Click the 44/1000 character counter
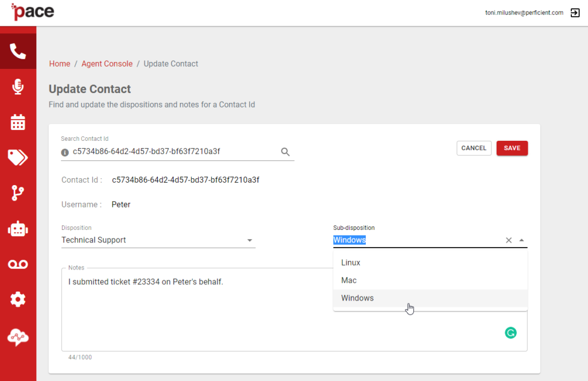Viewport: 588px width, 381px height. pos(80,357)
